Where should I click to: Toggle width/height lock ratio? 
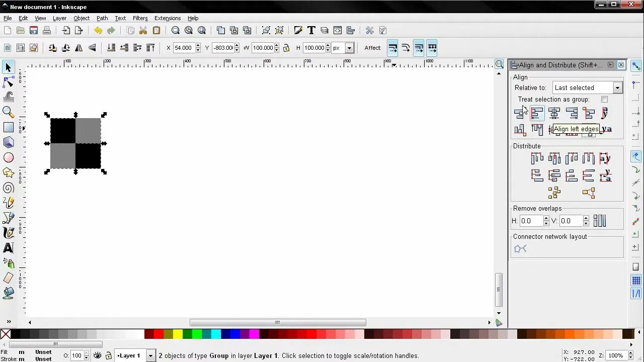(x=286, y=48)
